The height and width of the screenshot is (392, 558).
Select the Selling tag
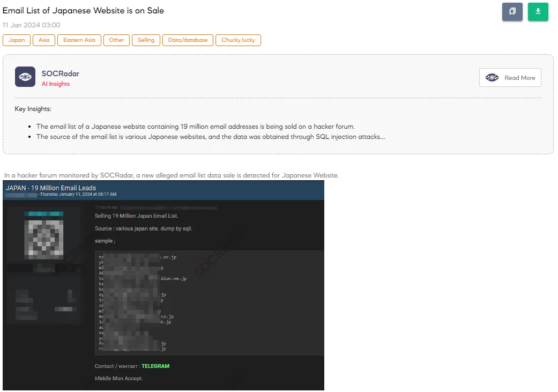click(x=146, y=40)
